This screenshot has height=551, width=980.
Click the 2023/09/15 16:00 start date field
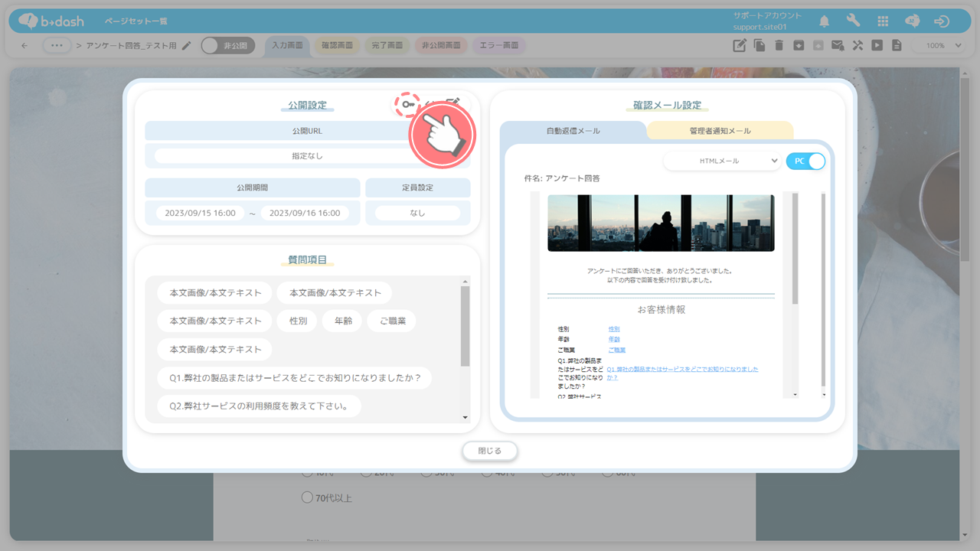tap(200, 213)
